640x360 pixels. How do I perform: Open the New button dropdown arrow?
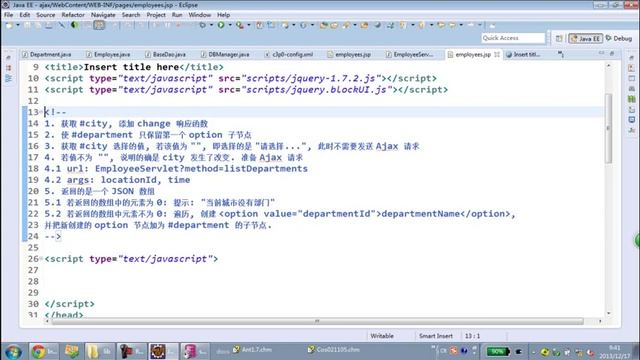click(x=18, y=25)
